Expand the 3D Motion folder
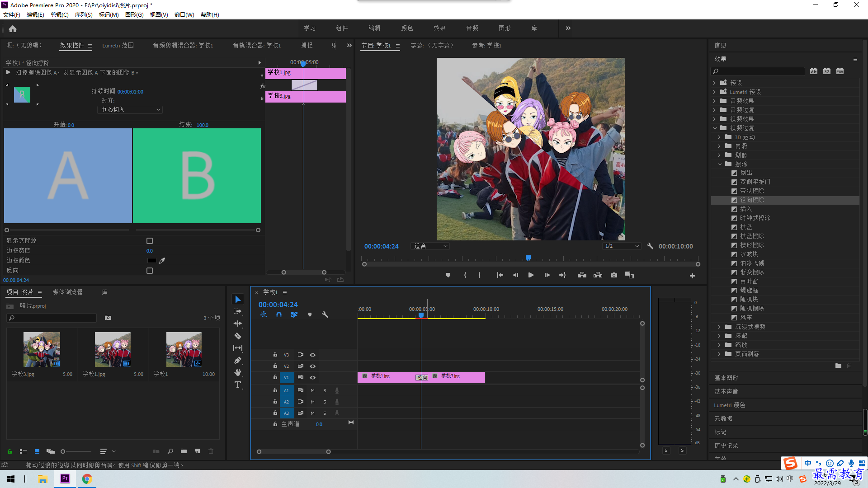The height and width of the screenshot is (488, 868). [x=719, y=137]
